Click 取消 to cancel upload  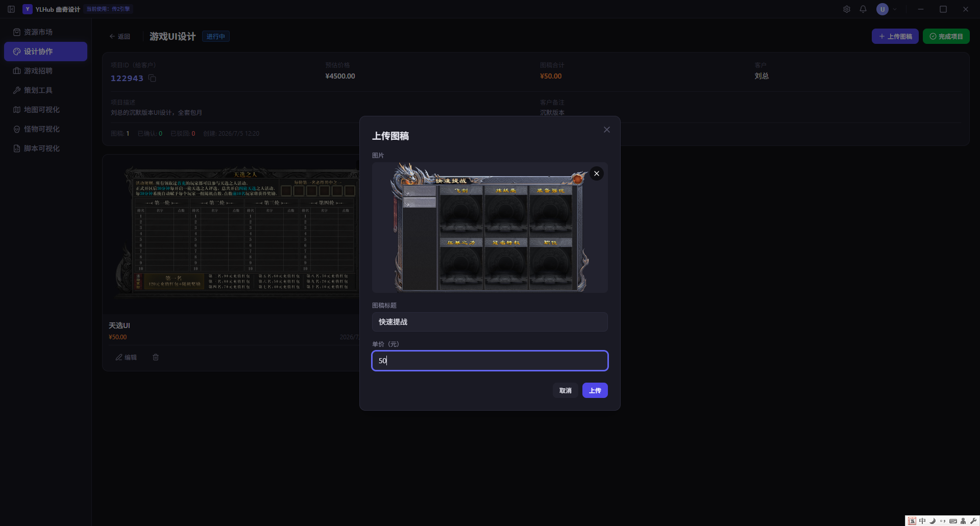(x=566, y=390)
